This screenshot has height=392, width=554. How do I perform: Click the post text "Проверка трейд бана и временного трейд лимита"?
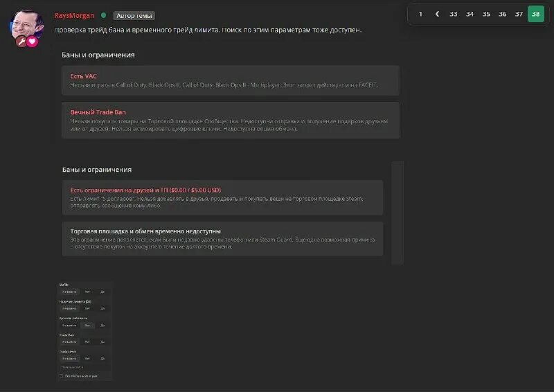click(136, 30)
